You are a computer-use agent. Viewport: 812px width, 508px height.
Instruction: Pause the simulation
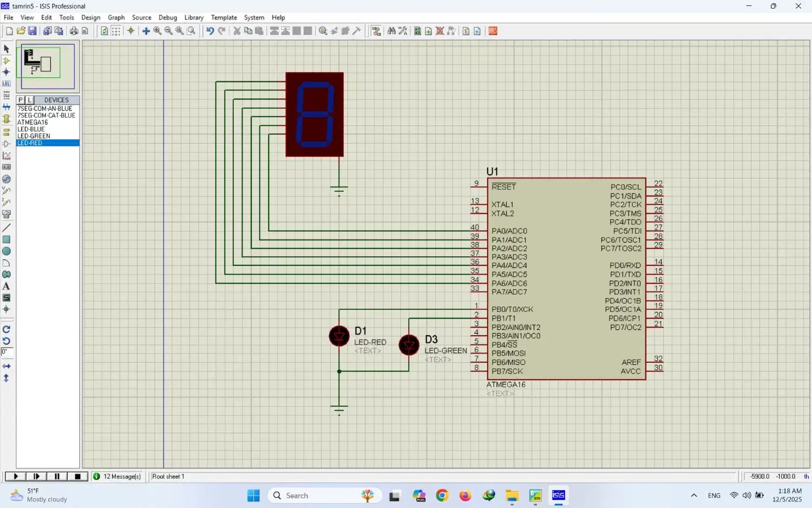pos(57,477)
